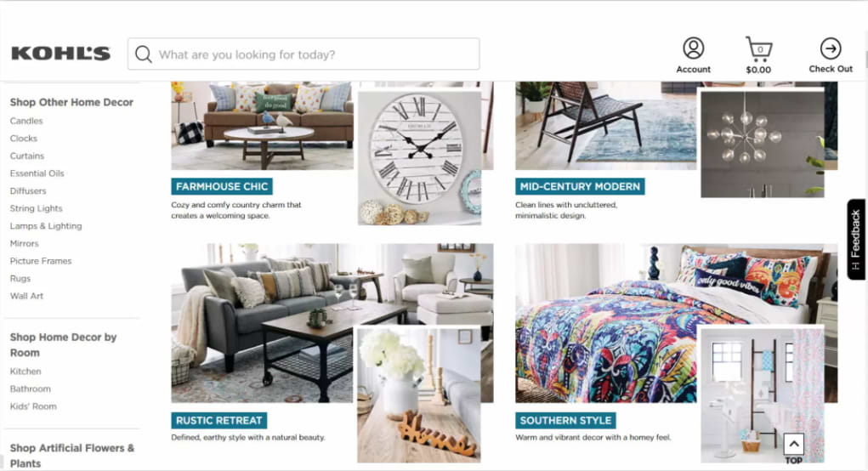Image resolution: width=868 pixels, height=471 pixels.
Task: Open the Picture Frames link
Action: click(41, 261)
